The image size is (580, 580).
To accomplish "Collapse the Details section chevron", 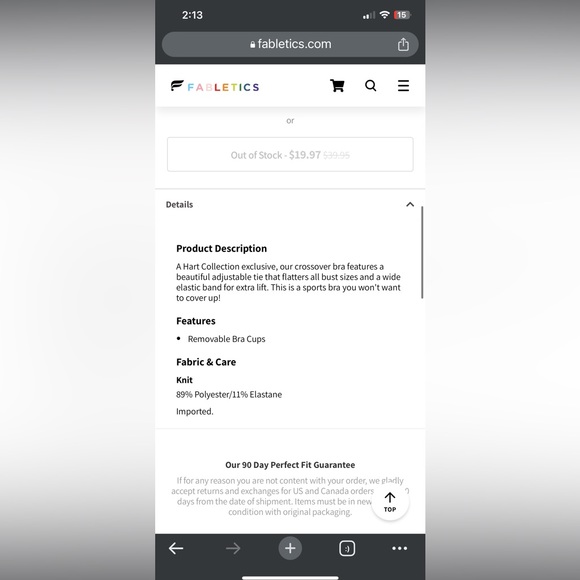I will coord(410,204).
